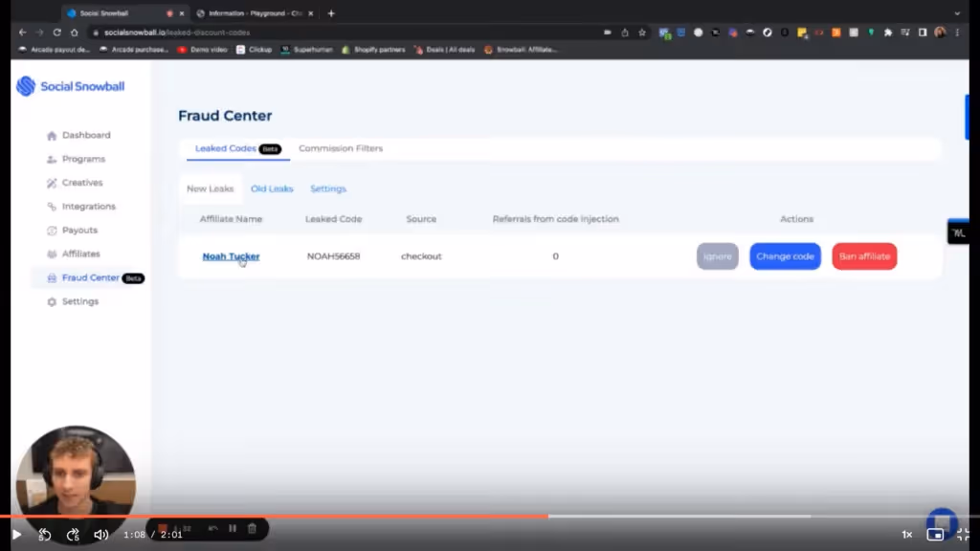Switch to the Commission Filters tab
This screenshot has width=980, height=551.
341,148
